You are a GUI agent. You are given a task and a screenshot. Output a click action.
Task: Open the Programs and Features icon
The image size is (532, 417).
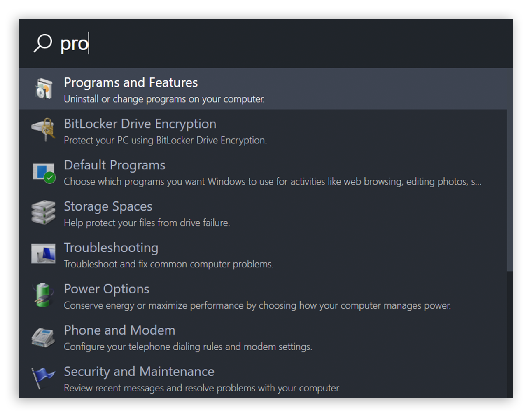[44, 89]
